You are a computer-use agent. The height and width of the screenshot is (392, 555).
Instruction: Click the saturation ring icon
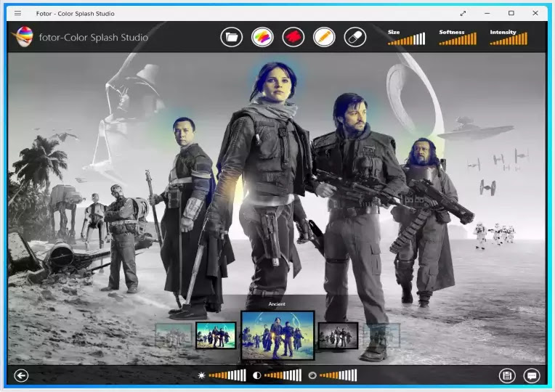click(x=312, y=375)
